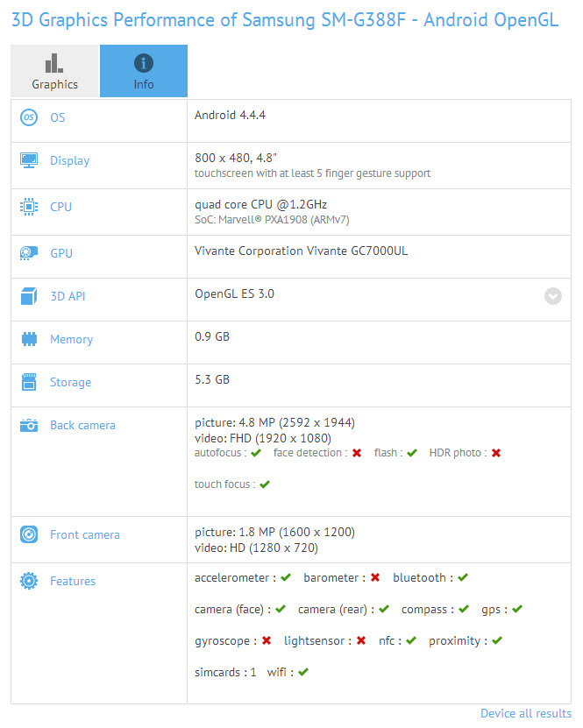Click the Back camera icon

point(29,425)
